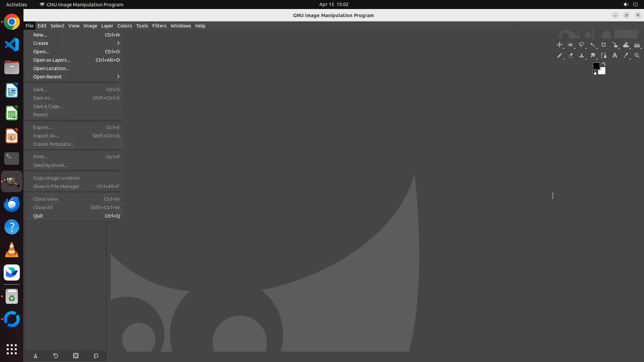The width and height of the screenshot is (644, 362).
Task: Swap foreground and background colors arrow
Action: pyautogui.click(x=604, y=64)
